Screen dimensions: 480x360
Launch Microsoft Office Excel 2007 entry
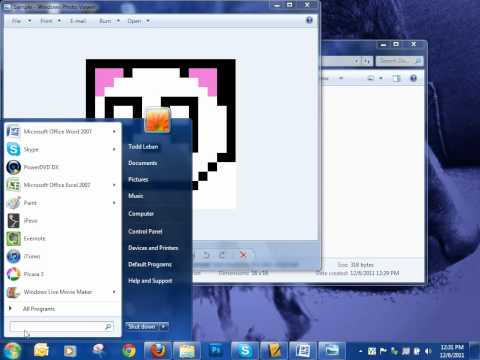tap(62, 185)
